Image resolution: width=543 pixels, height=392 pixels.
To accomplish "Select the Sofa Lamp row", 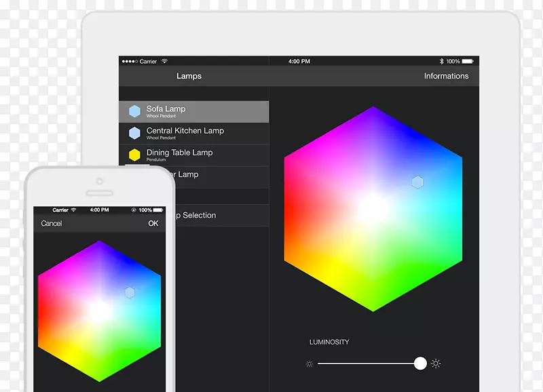I will point(193,112).
